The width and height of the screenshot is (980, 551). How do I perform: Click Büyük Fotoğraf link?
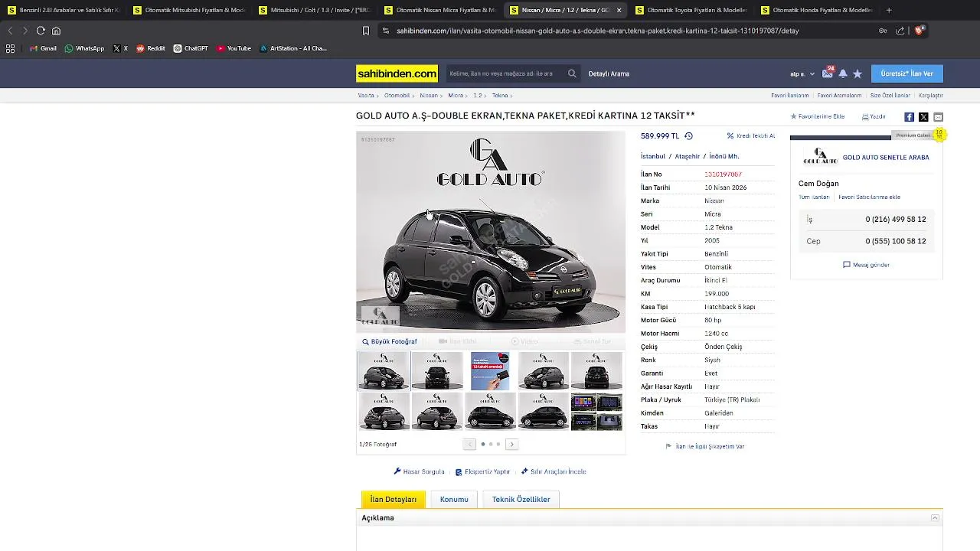[390, 341]
